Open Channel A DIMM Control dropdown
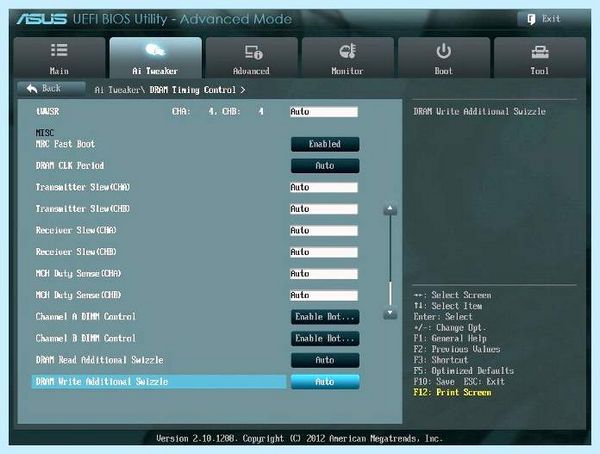Image resolution: width=600 pixels, height=454 pixels. (x=325, y=317)
